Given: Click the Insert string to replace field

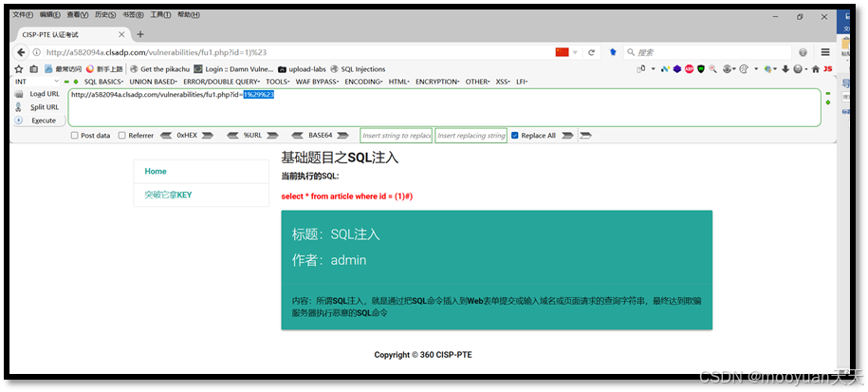Looking at the screenshot, I should 396,136.
